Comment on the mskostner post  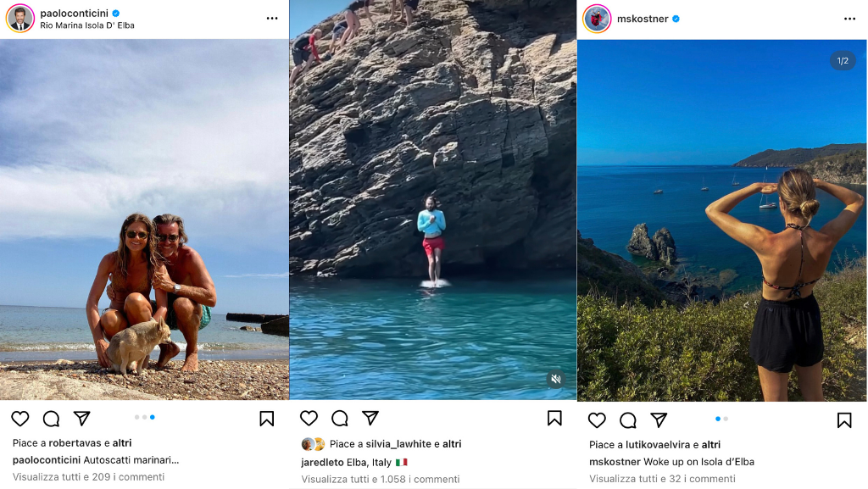[628, 420]
